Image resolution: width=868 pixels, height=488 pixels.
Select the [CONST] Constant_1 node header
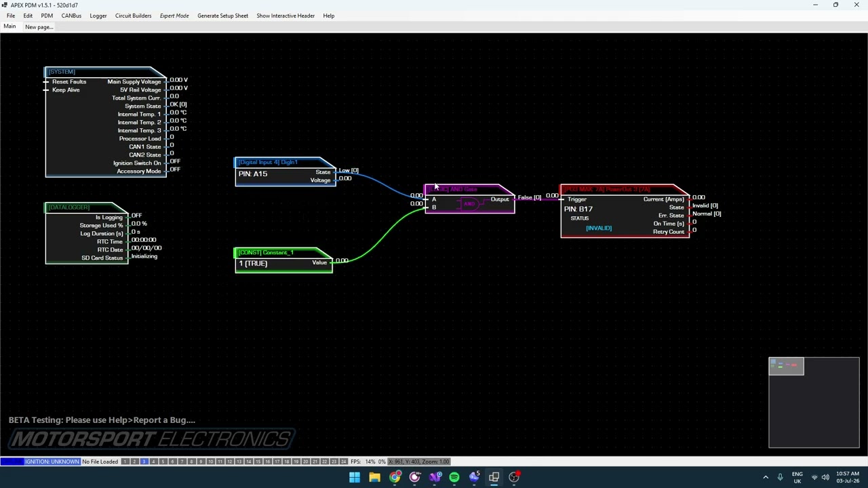[283, 253]
